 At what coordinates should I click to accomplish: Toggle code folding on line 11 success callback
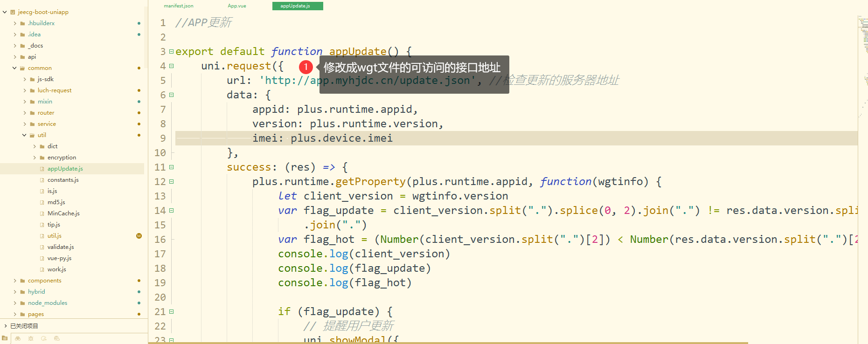point(171,167)
